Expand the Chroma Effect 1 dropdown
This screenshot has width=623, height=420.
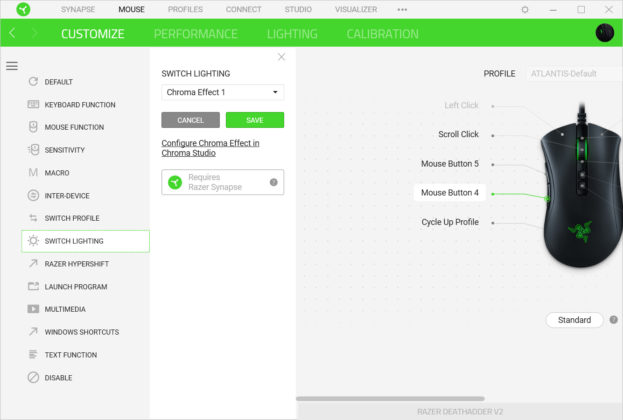[222, 92]
